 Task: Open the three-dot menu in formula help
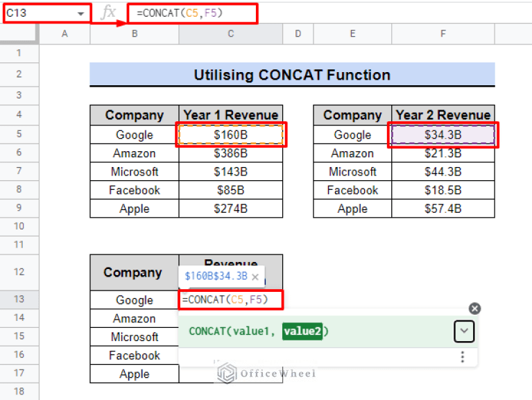click(462, 357)
